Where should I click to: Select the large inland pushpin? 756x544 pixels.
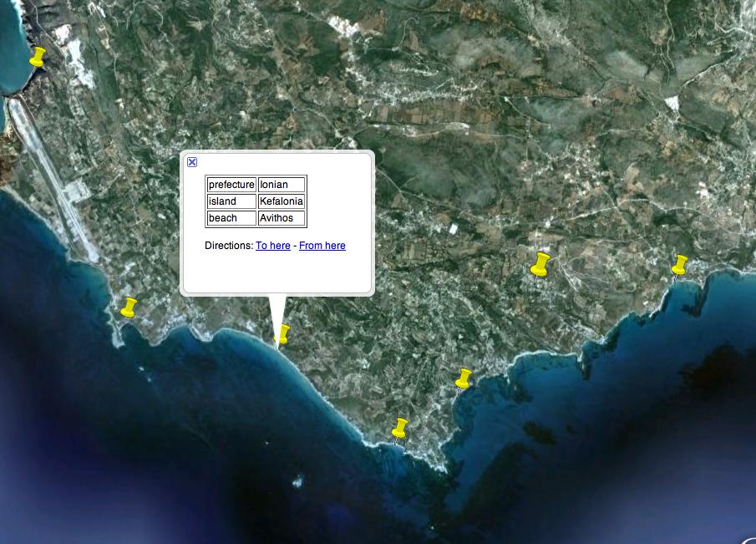[540, 265]
